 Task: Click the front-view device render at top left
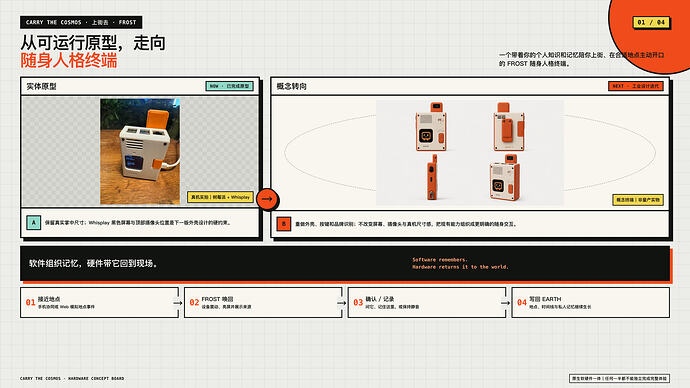(431, 127)
